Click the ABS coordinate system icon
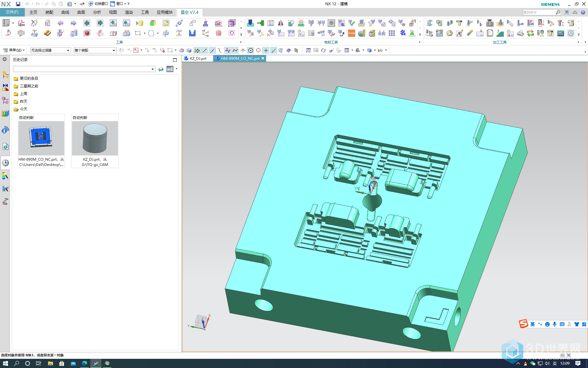This screenshot has height=368, width=588. pos(21,23)
